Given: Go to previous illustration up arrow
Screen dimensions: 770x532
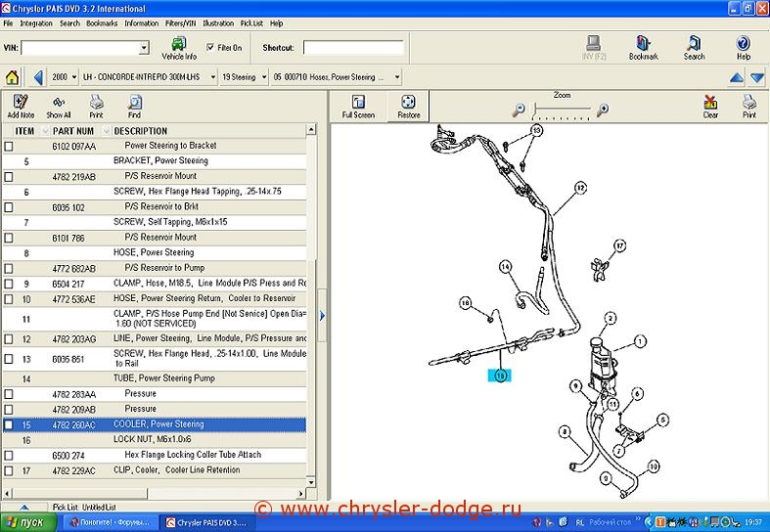Looking at the screenshot, I should click(736, 77).
